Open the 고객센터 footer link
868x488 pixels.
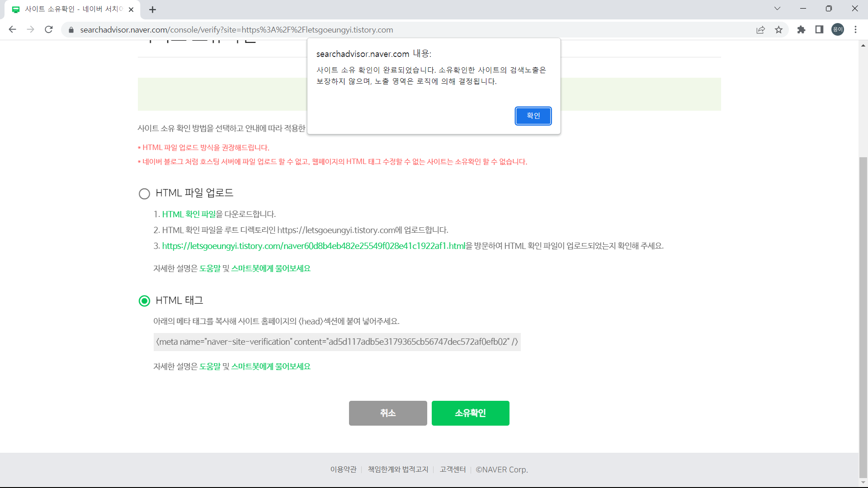(452, 469)
